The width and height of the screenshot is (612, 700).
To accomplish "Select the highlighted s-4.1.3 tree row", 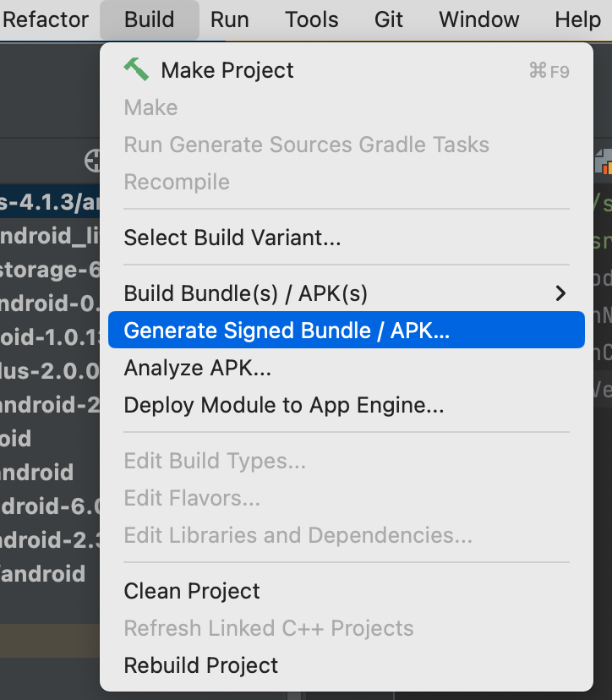I will 49,203.
